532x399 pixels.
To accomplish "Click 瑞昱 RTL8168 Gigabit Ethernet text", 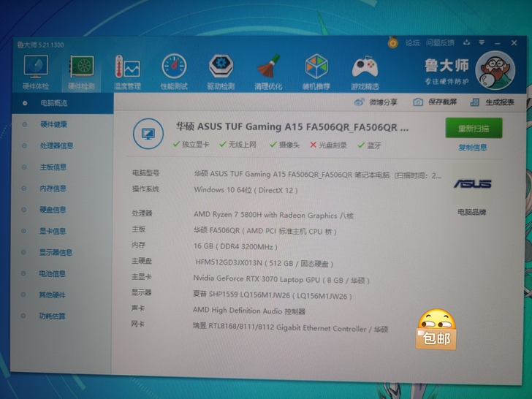I will pos(290,328).
